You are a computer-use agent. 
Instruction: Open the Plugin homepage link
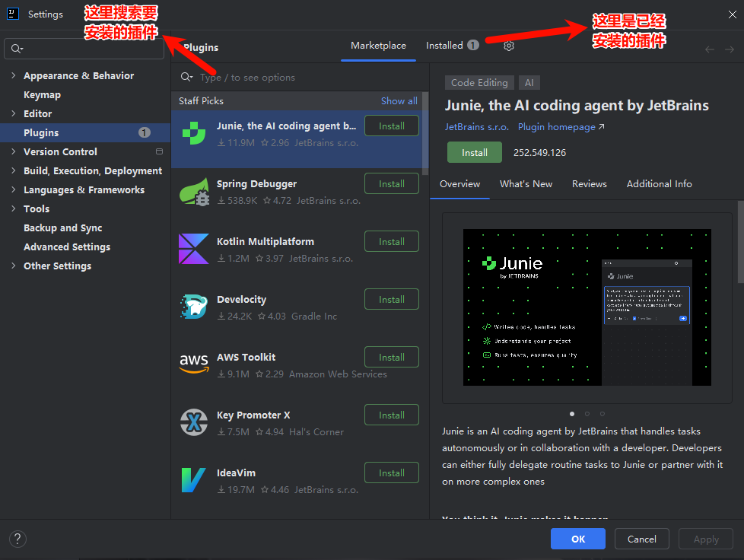click(x=561, y=127)
